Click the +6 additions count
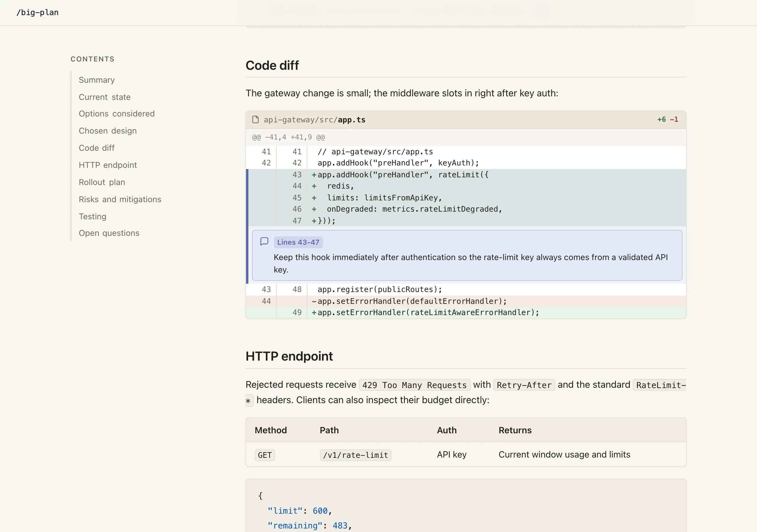Screen dimensions: 757x532 coord(661,119)
